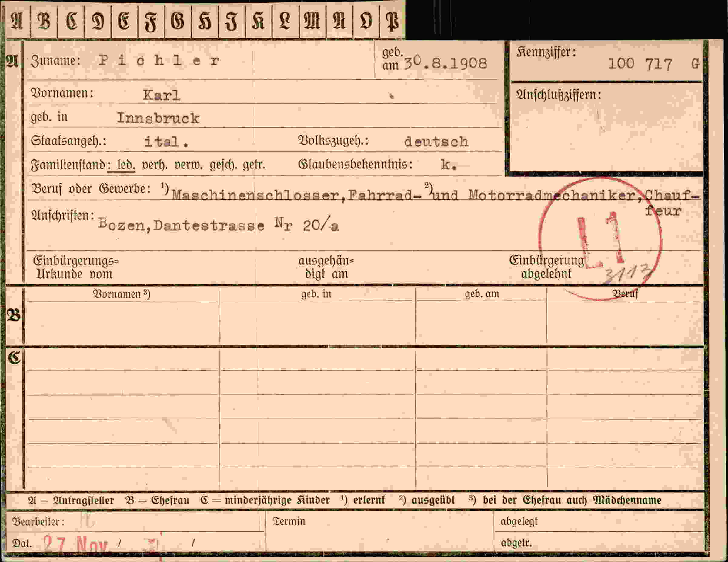
Task: Click the footnote "2) ausgeübt"
Action: pyautogui.click(x=427, y=500)
